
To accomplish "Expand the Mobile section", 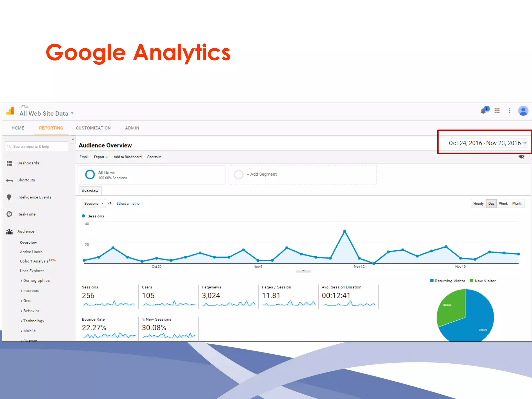I will [x=28, y=331].
